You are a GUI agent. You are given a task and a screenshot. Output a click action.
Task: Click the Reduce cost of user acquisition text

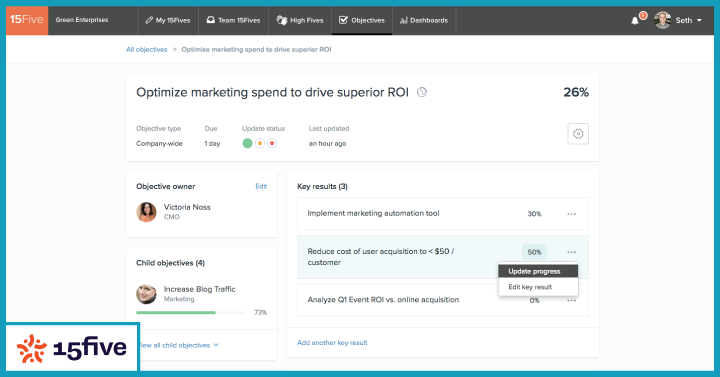click(381, 257)
